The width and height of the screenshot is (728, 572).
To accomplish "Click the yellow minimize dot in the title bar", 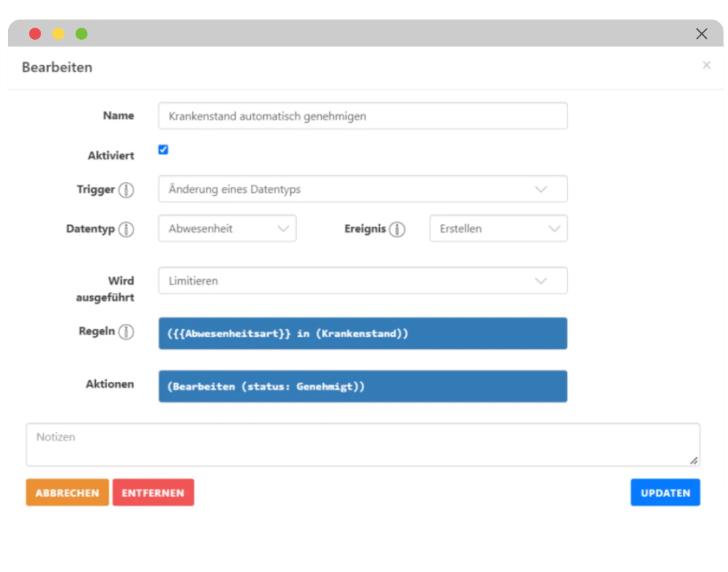I will (59, 34).
